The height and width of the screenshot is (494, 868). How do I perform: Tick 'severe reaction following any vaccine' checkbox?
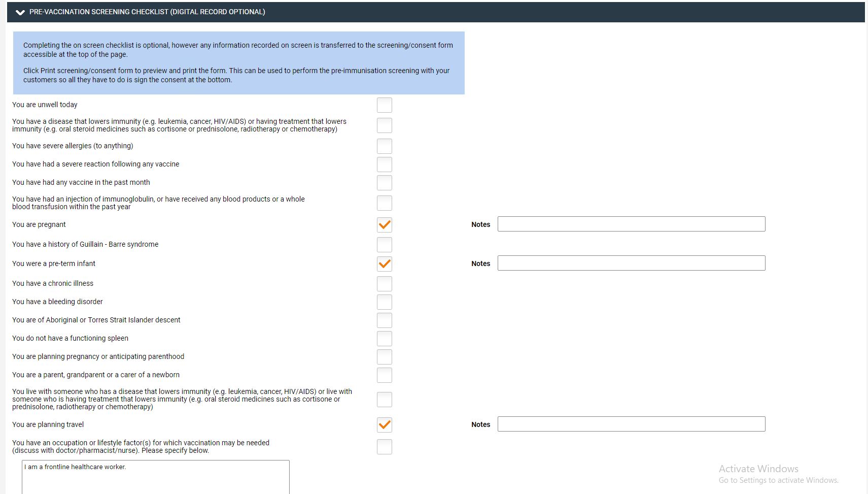tap(385, 164)
